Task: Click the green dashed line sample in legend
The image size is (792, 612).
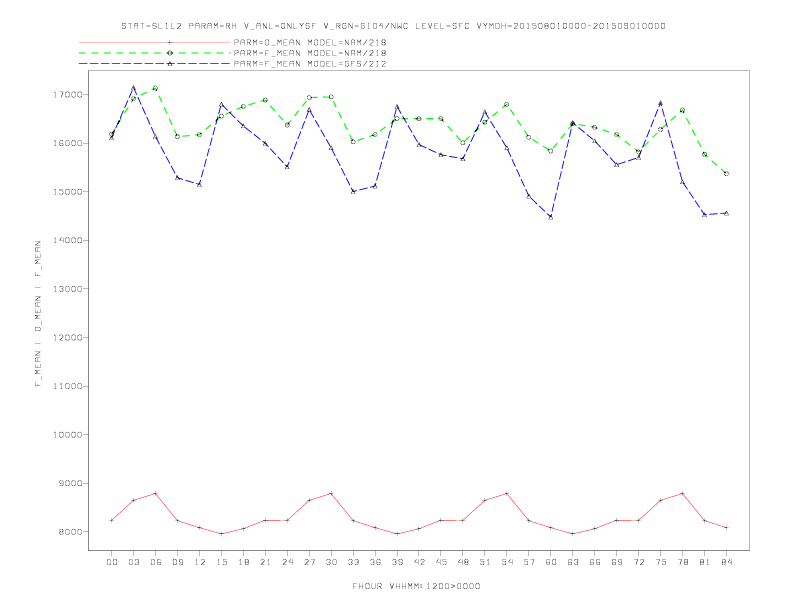Action: tap(155, 53)
